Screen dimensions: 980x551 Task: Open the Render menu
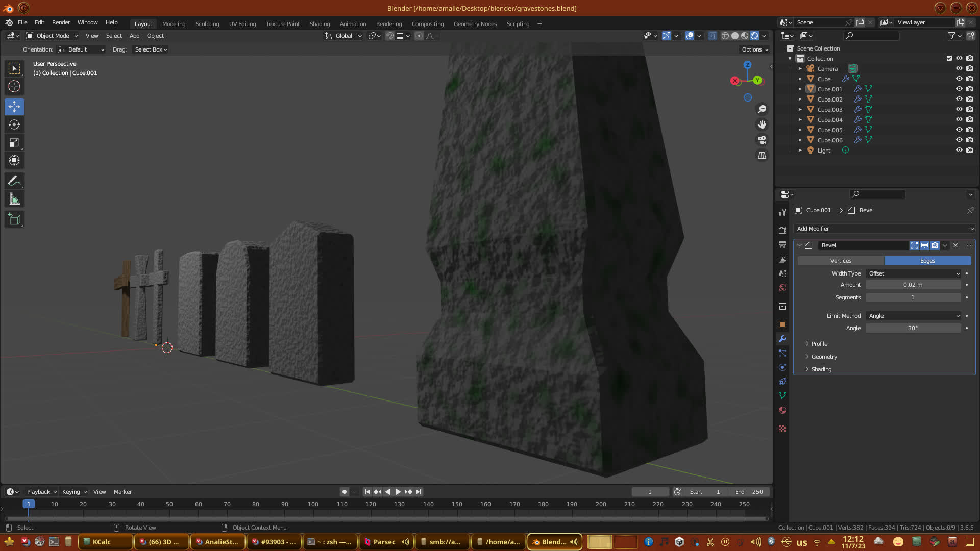point(61,22)
